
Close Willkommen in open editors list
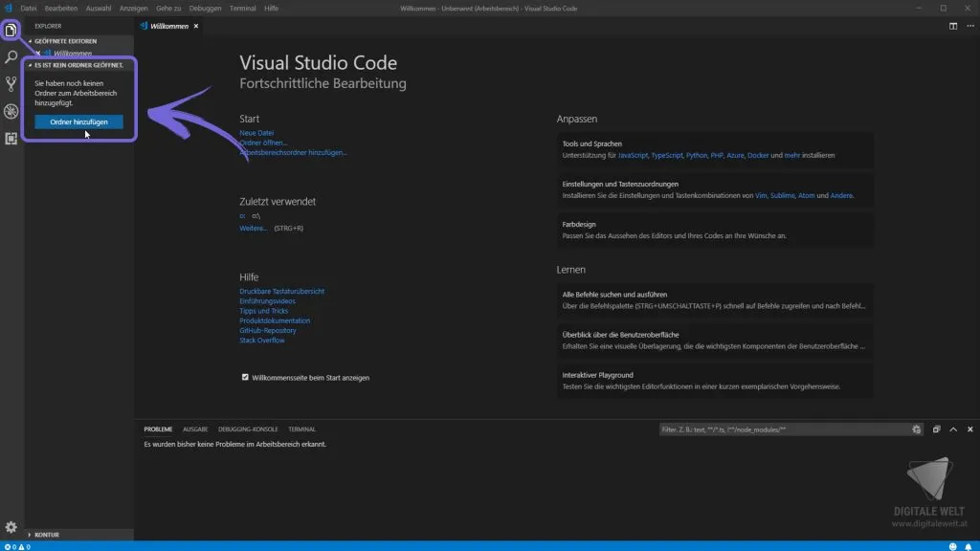[x=38, y=54]
